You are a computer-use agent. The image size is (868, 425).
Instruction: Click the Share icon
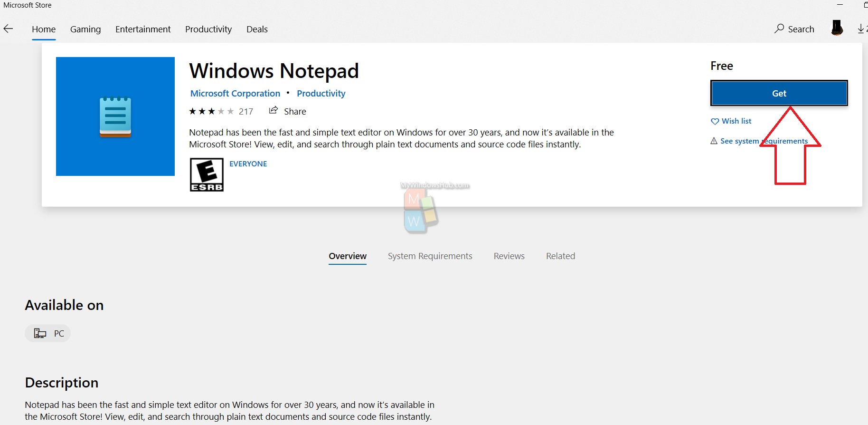[273, 110]
